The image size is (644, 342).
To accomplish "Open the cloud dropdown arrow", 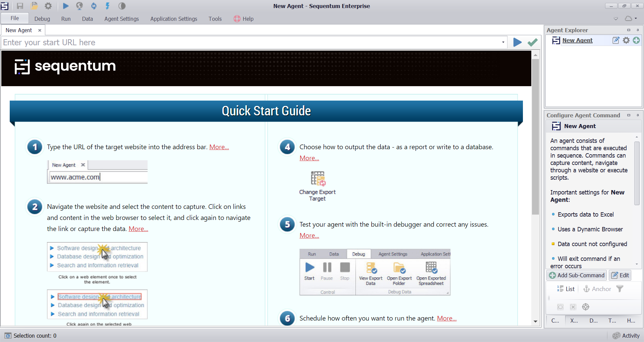I will [x=636, y=19].
